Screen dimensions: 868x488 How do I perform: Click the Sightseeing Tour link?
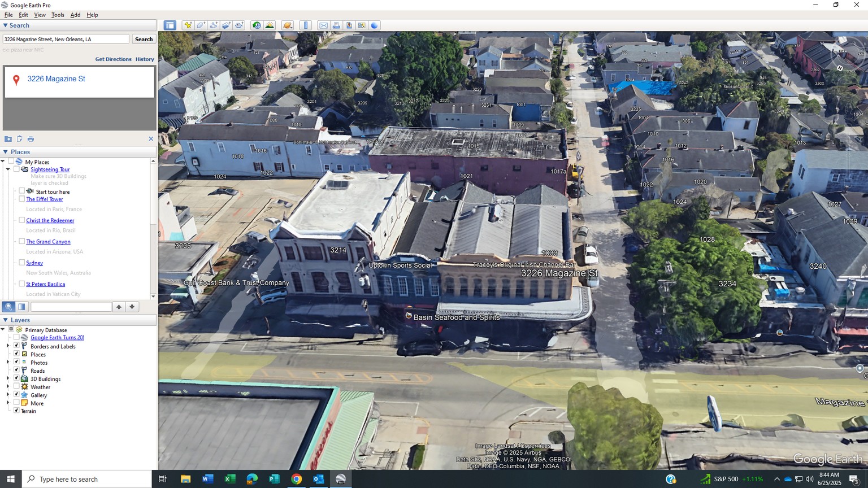click(50, 169)
